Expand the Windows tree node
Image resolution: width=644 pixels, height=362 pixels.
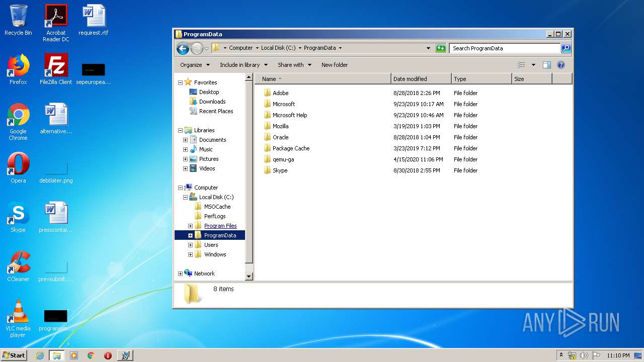click(x=190, y=254)
